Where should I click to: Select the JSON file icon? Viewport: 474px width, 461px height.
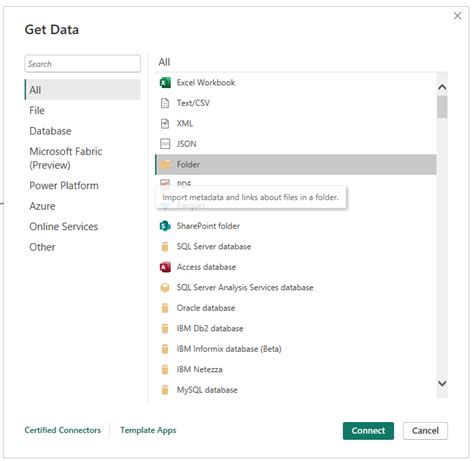(165, 144)
